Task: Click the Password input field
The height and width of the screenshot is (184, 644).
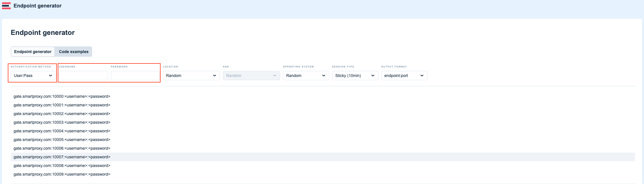Action: pyautogui.click(x=135, y=76)
